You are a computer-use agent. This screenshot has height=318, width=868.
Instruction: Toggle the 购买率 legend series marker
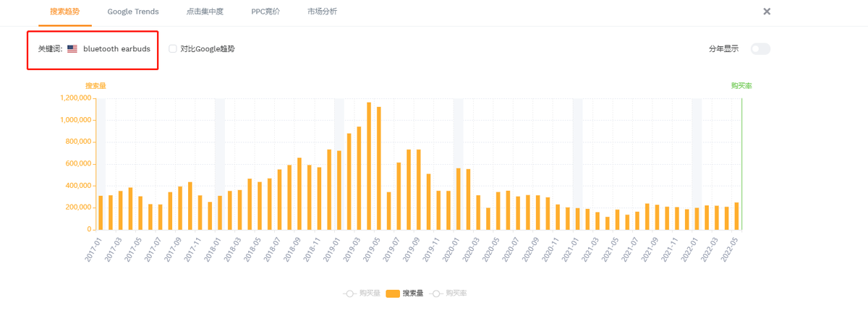(x=436, y=293)
